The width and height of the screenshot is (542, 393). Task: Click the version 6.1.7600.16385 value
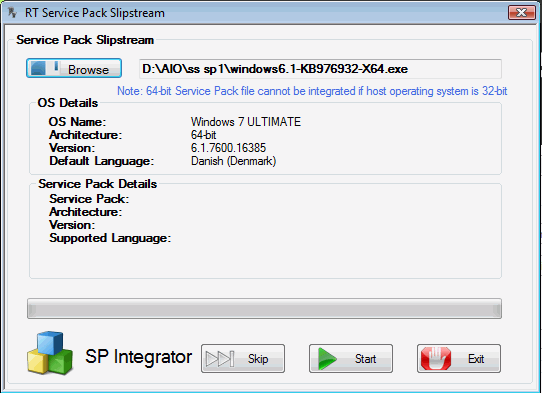pos(228,148)
